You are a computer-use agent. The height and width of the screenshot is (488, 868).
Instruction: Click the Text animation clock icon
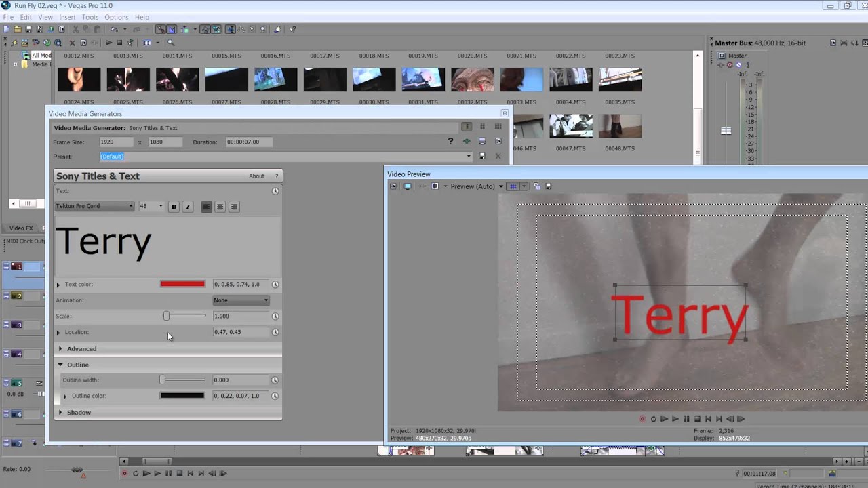pos(275,191)
